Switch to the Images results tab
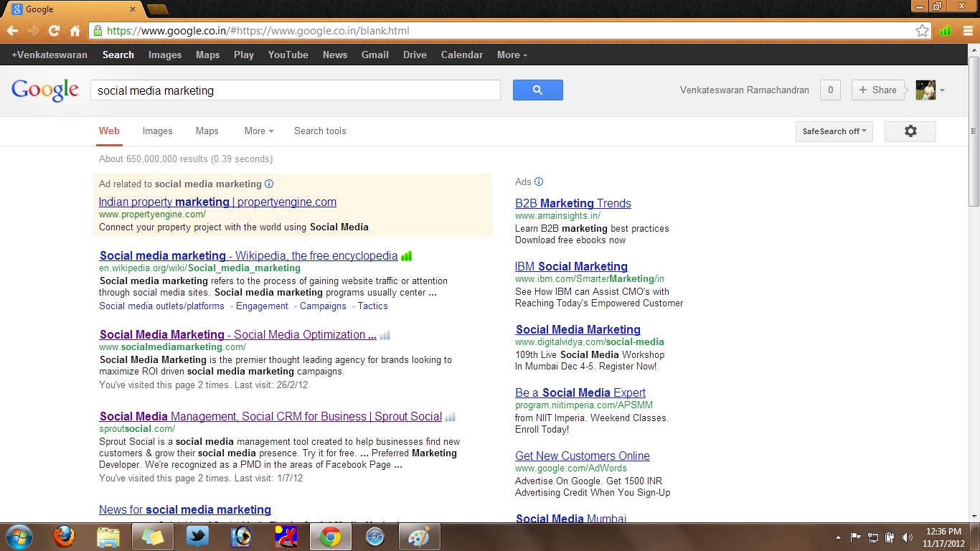 tap(157, 131)
